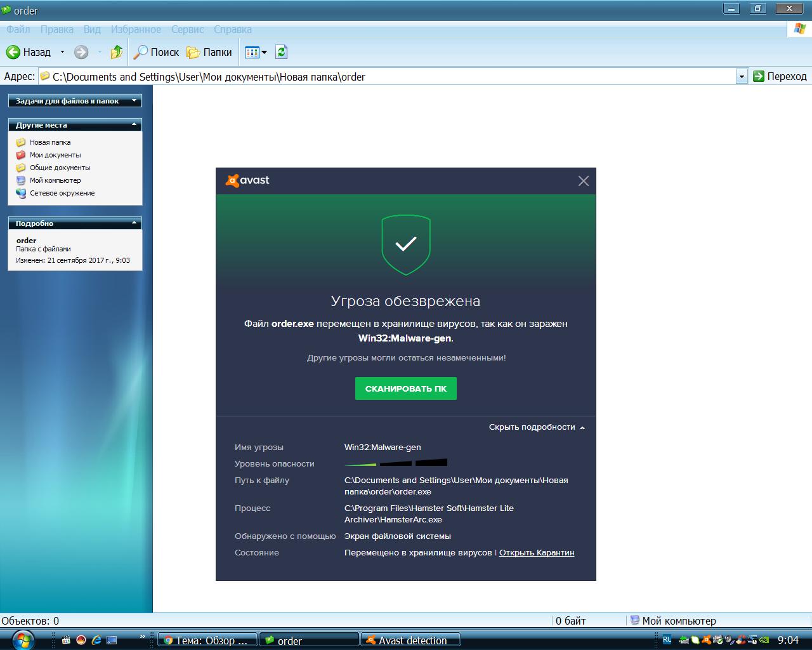Click the Win32:Malware-gen threat name value
Image resolution: width=812 pixels, height=650 pixels.
(383, 448)
